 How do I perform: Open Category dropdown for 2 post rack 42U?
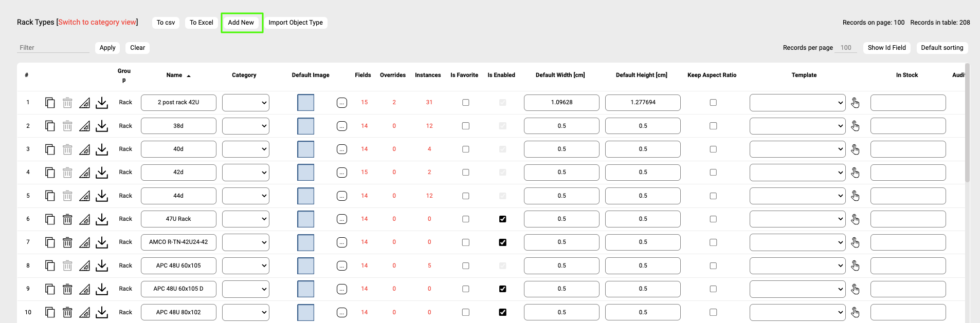(245, 103)
